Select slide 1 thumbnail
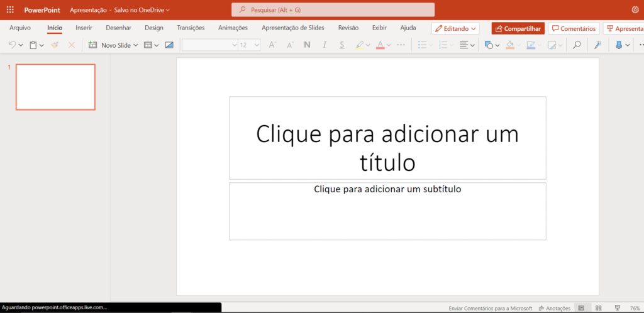The image size is (644, 313). [55, 87]
